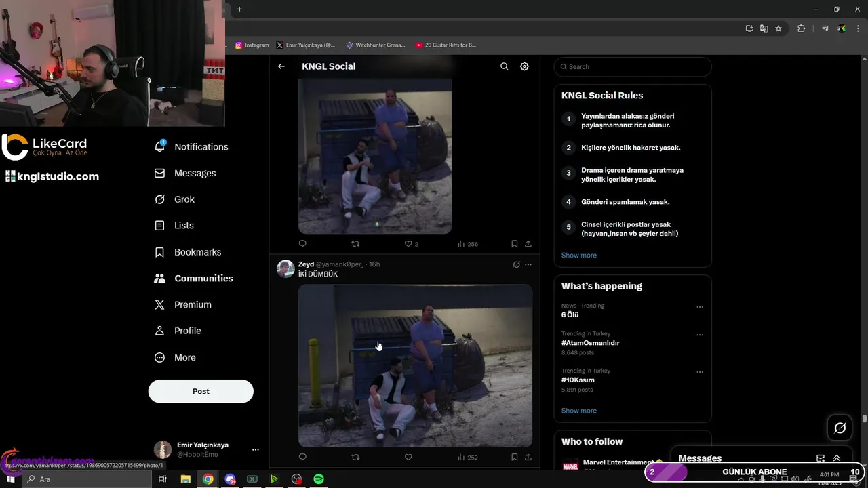Image resolution: width=868 pixels, height=488 pixels.
Task: Focus the Search field in right column
Action: tap(633, 66)
